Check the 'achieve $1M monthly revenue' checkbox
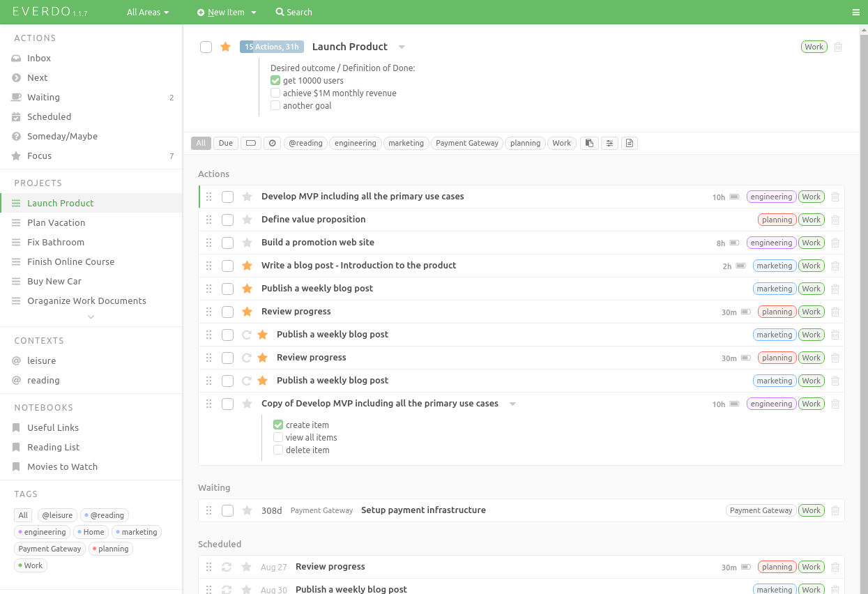 tap(275, 93)
